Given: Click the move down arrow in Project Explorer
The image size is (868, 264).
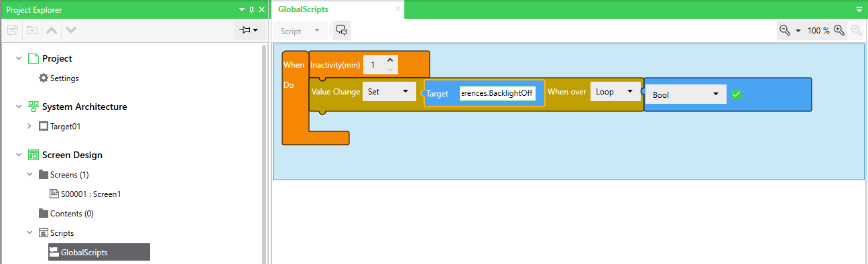Looking at the screenshot, I should point(70,30).
